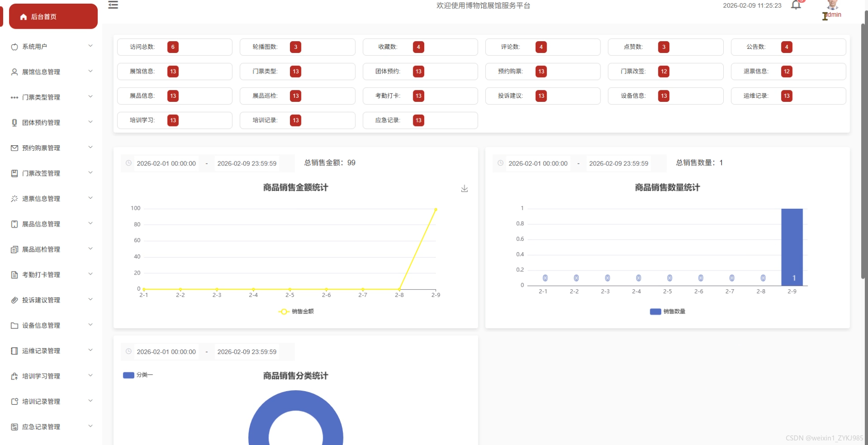868x445 pixels.
Task: Click the 门票改签管理 sidebar icon
Action: (x=14, y=173)
